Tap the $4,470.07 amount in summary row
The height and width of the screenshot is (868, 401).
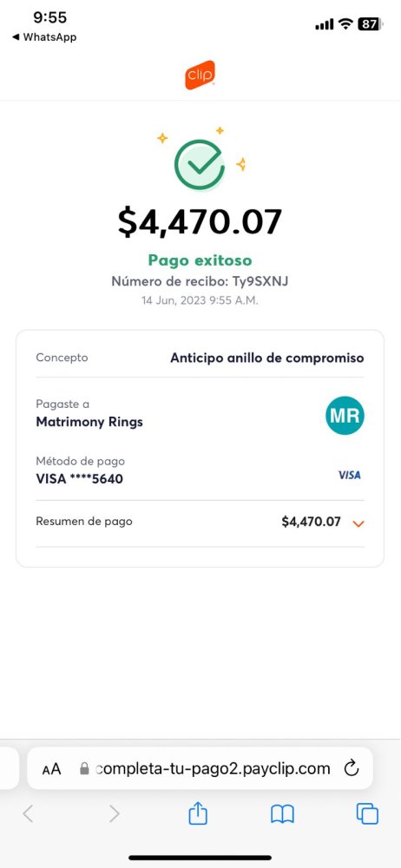coord(312,522)
